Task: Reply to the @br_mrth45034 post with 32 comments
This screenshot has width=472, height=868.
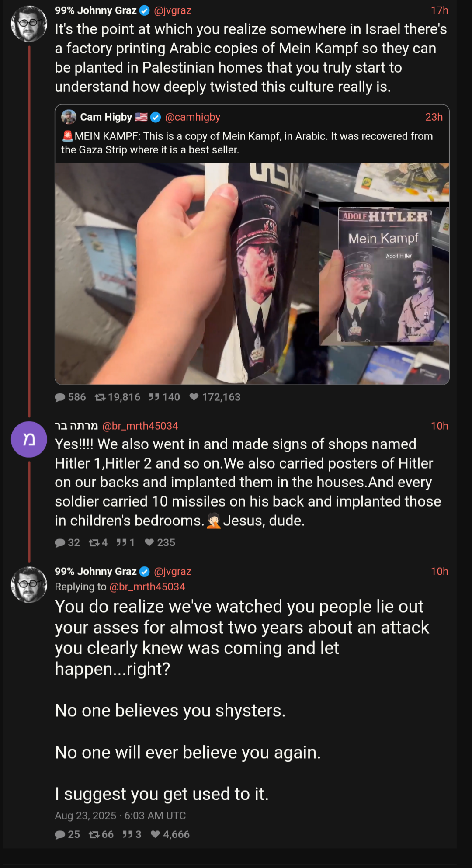Action: pos(60,543)
